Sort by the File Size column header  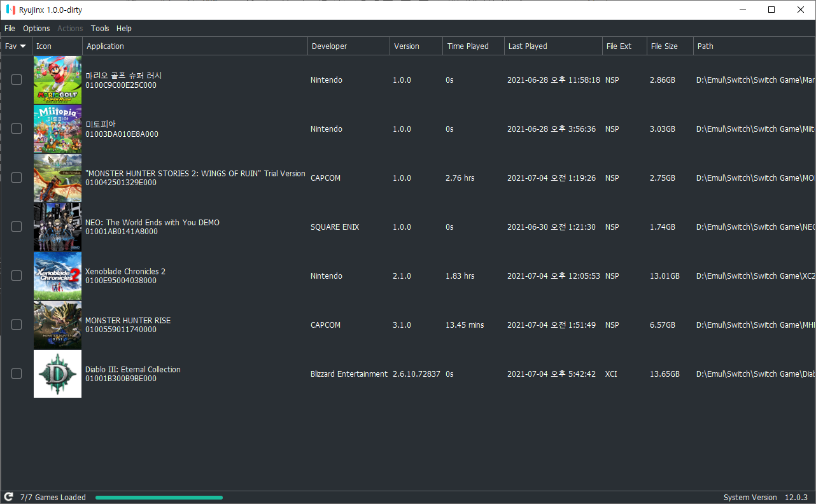point(670,46)
